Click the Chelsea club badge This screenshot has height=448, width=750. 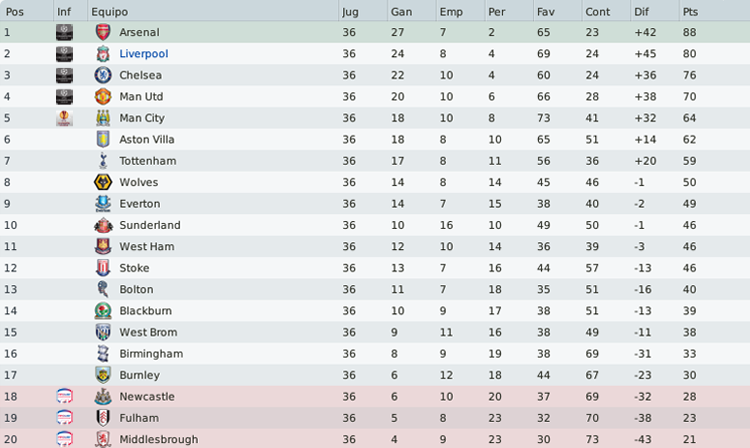103,75
